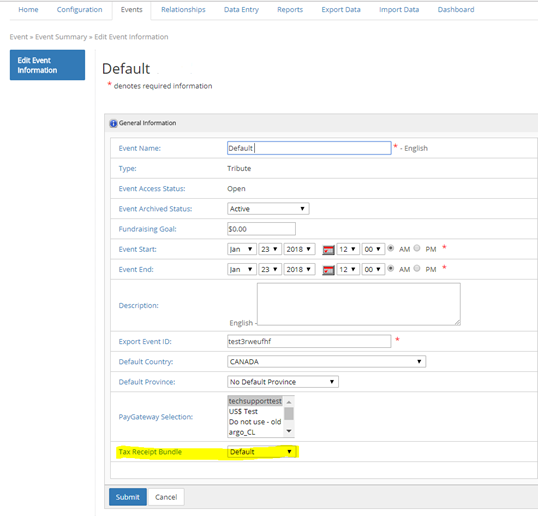Expand the Default Country dropdown
538x516 pixels.
click(x=326, y=362)
